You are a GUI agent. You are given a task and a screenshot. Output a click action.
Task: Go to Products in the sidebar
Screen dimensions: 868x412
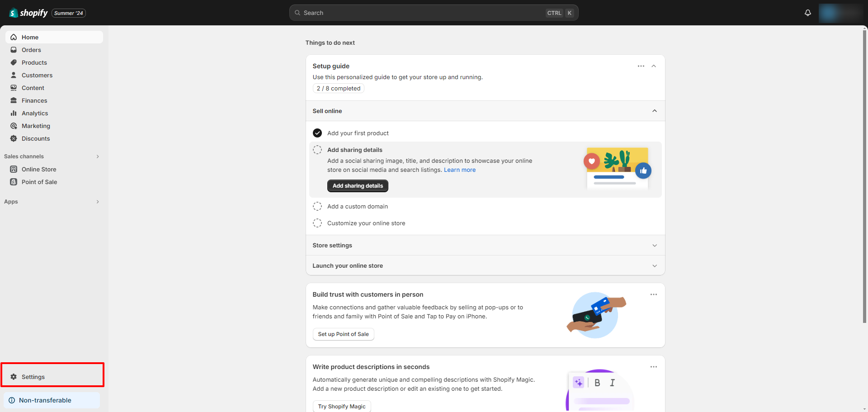pyautogui.click(x=54, y=62)
